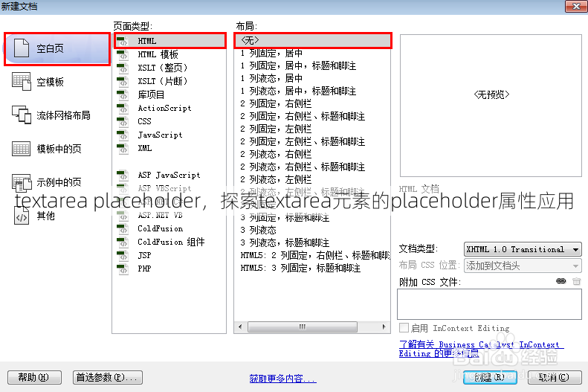Click the 库项目 file icon
This screenshot has width=588, height=392.
(x=122, y=94)
